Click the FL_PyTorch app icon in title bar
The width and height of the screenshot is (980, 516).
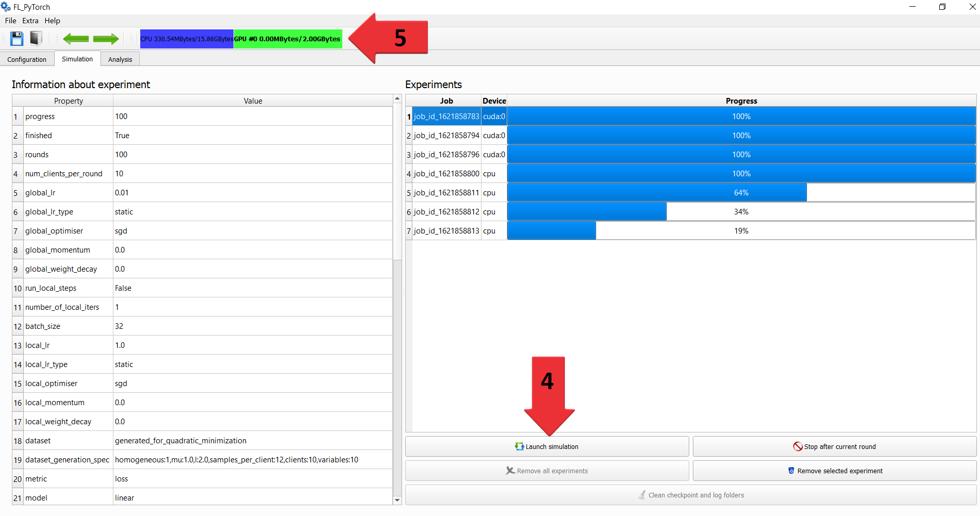point(6,7)
